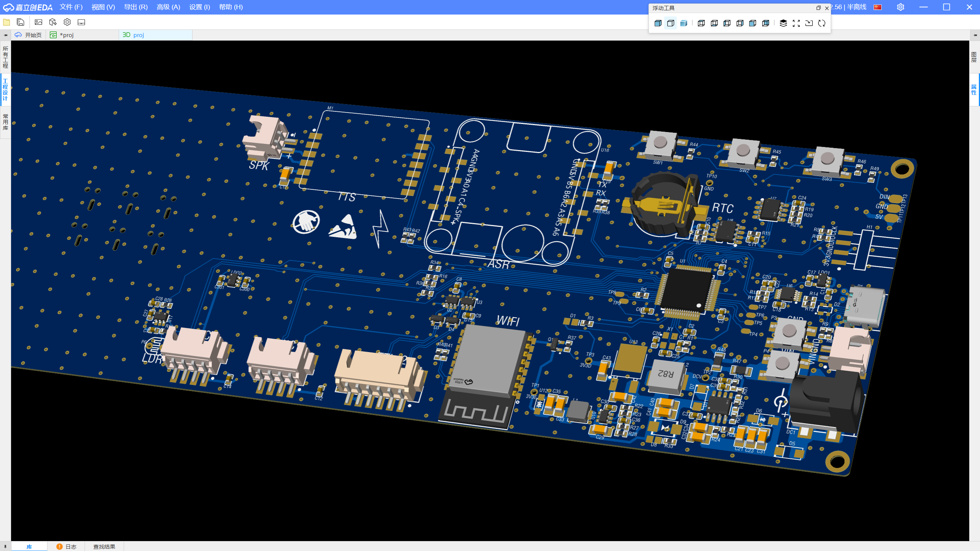980x551 pixels.
Task: Expand the 所有工程 all projects panel
Action: 5,57
